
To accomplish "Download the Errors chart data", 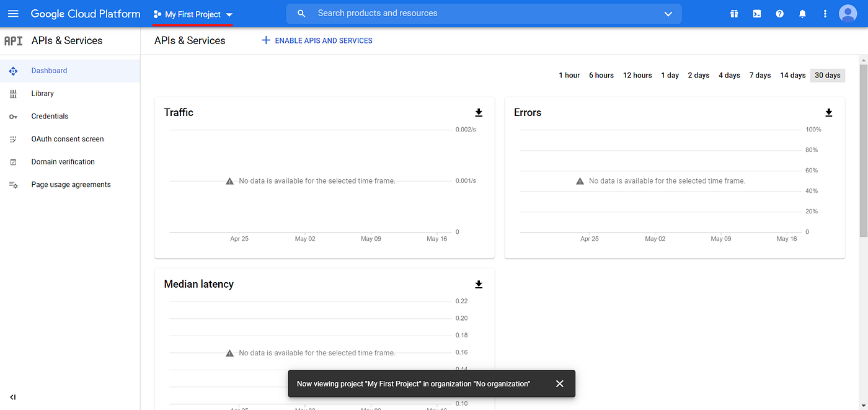I will click(828, 112).
